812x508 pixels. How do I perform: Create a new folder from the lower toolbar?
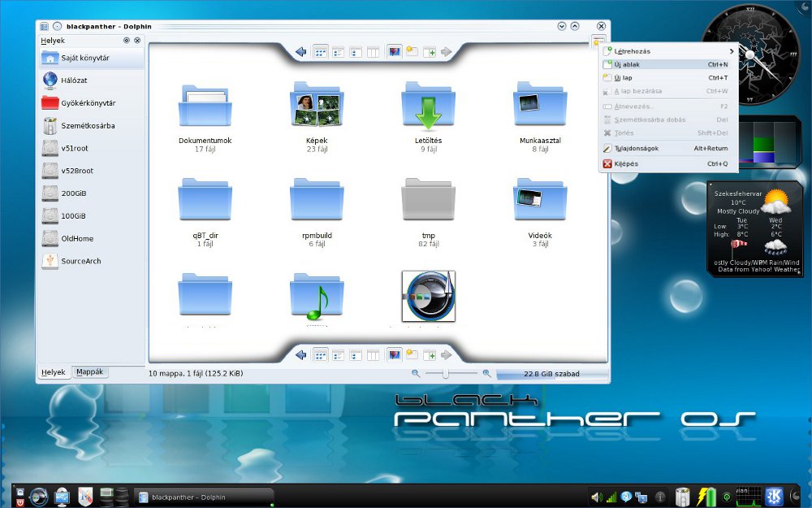point(412,355)
